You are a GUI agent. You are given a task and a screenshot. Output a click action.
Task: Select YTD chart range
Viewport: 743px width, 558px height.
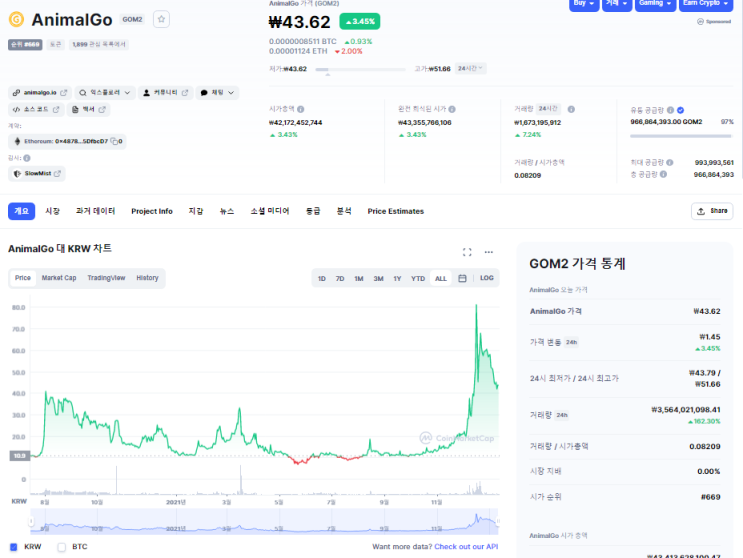click(x=418, y=279)
